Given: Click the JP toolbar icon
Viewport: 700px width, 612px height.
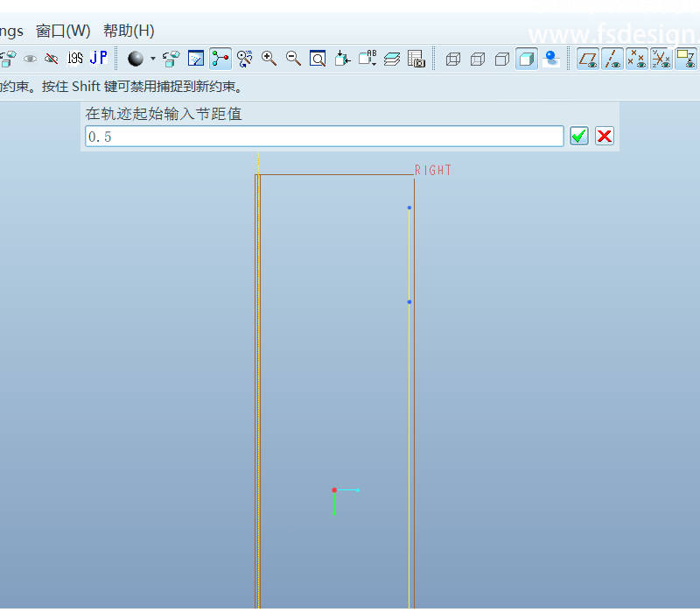Looking at the screenshot, I should (x=99, y=58).
